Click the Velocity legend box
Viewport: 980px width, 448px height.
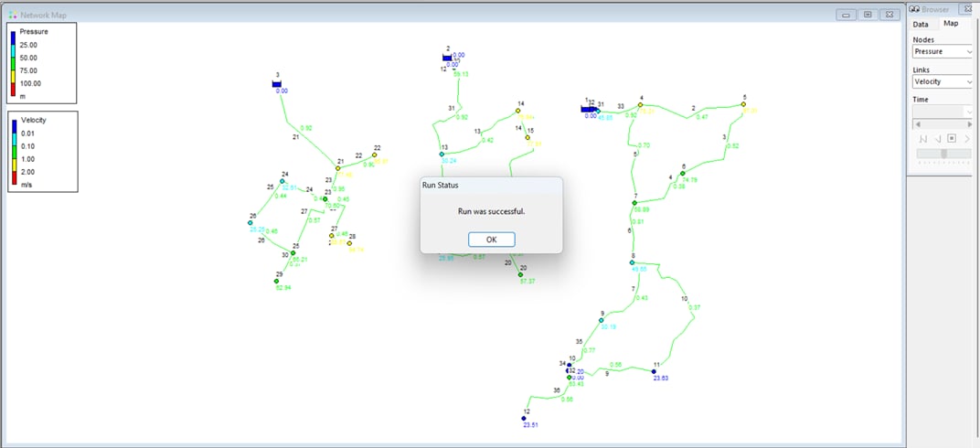(42, 151)
